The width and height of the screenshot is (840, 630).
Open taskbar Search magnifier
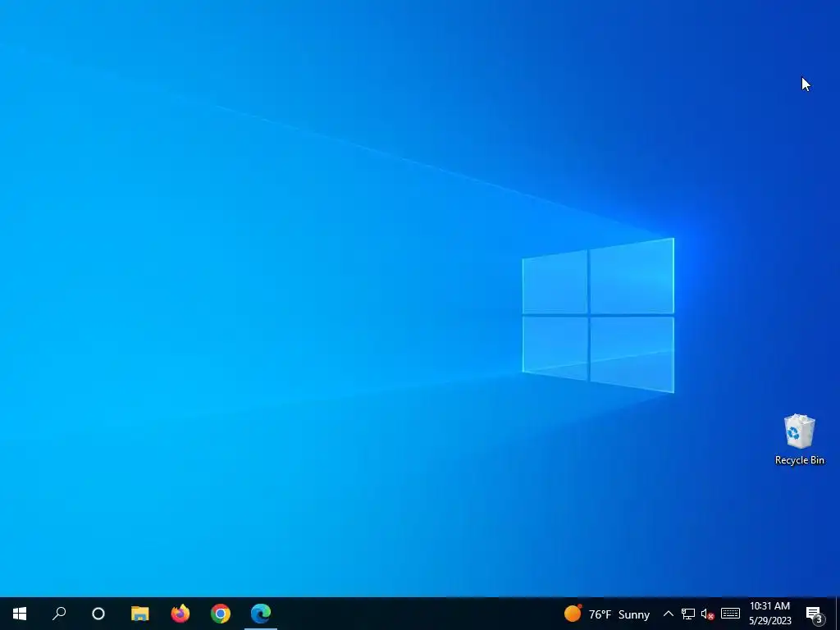coord(59,614)
